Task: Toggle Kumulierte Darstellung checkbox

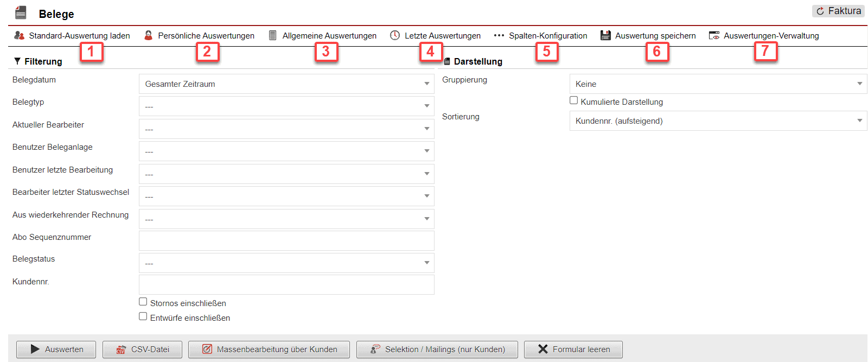Action: [x=573, y=100]
